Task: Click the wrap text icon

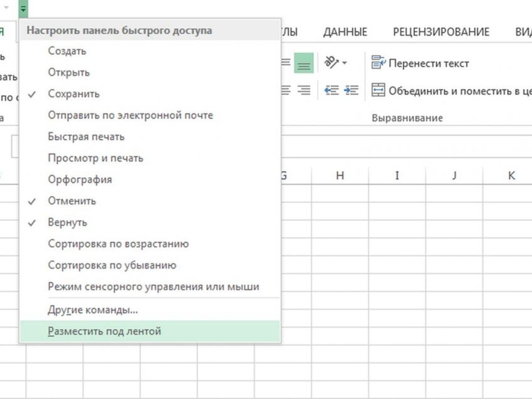Action: coord(378,63)
